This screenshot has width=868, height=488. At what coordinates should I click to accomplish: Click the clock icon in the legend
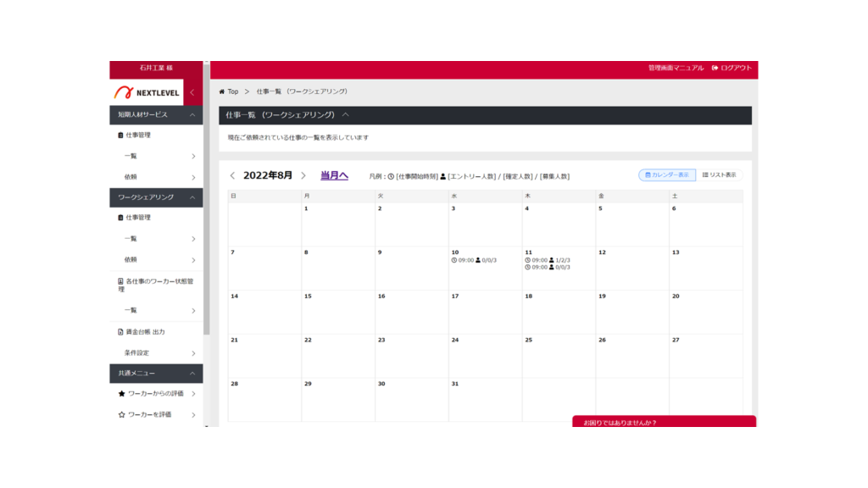point(391,176)
